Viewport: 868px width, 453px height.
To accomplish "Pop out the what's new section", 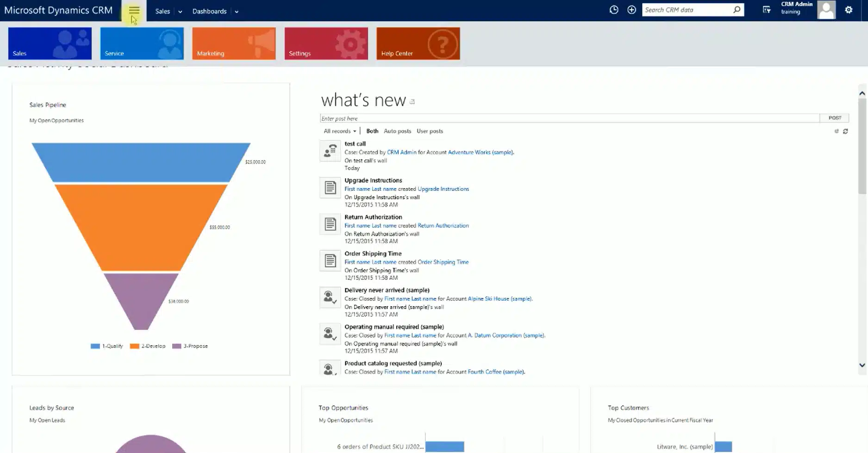I will [x=412, y=101].
